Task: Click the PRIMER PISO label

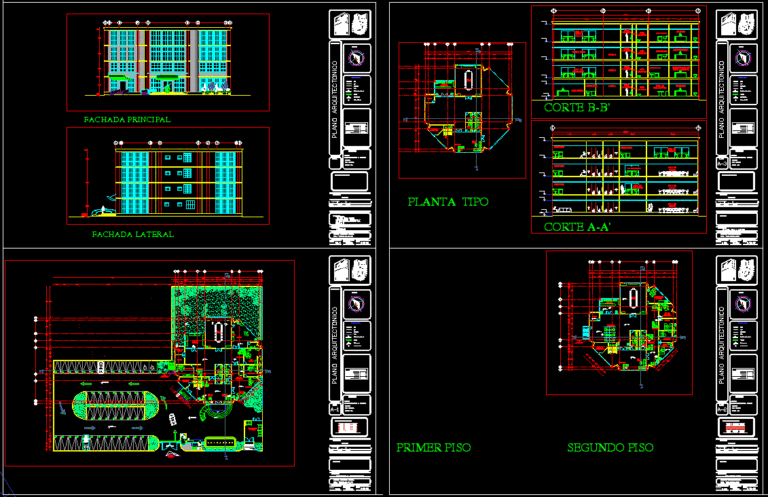Action: coord(433,448)
